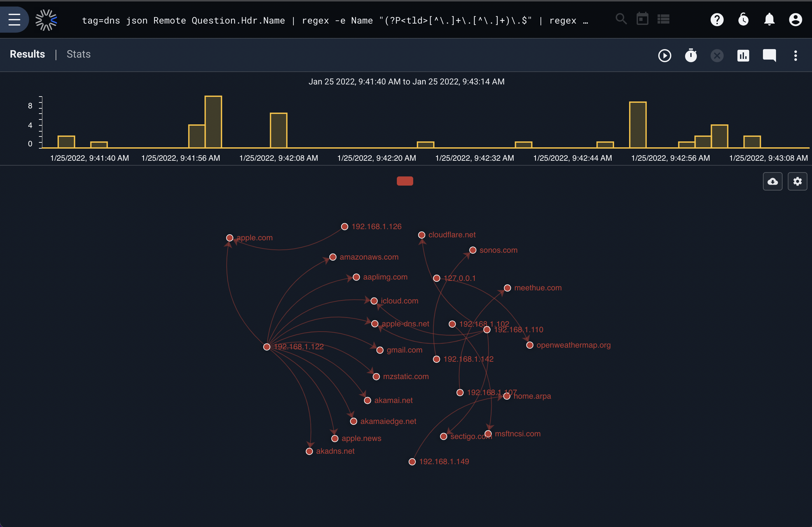Viewport: 812px width, 527px height.
Task: Select the 192.168.1.149 node
Action: tap(412, 462)
